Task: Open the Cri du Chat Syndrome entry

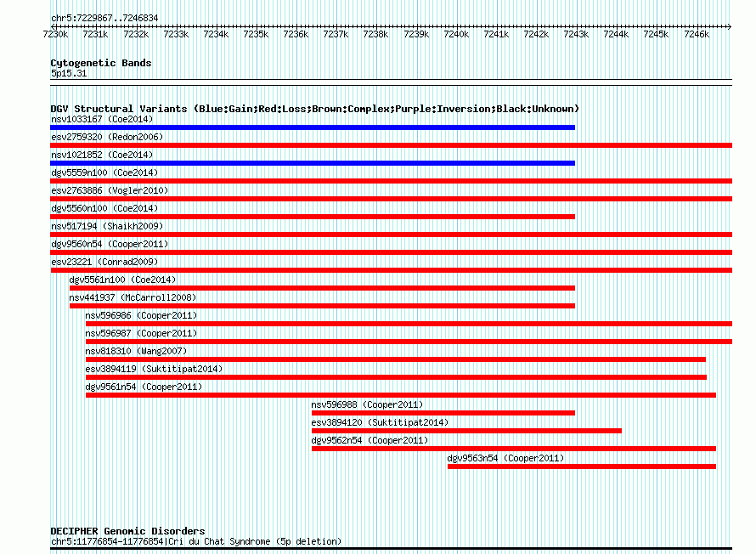Action: [x=196, y=541]
